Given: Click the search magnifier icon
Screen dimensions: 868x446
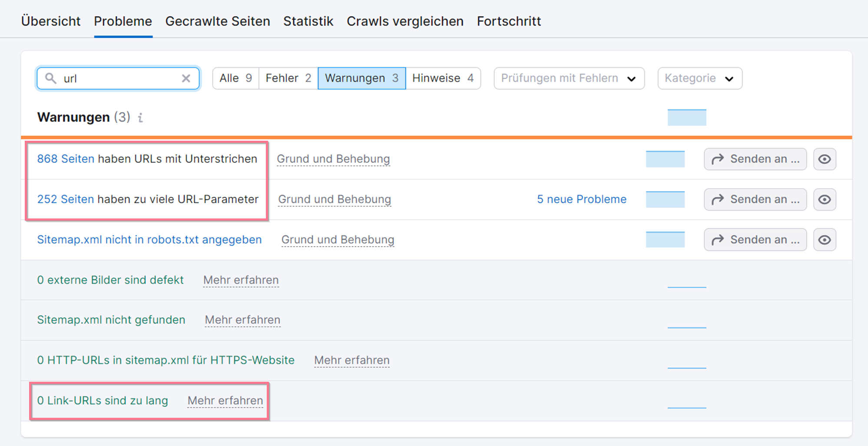Looking at the screenshot, I should pyautogui.click(x=51, y=78).
